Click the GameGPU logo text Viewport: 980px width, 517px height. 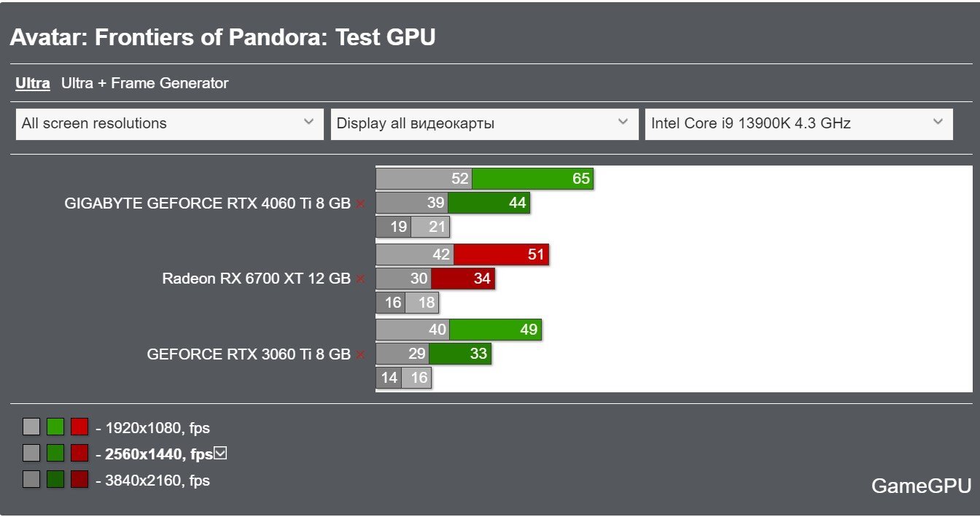pyautogui.click(x=921, y=486)
